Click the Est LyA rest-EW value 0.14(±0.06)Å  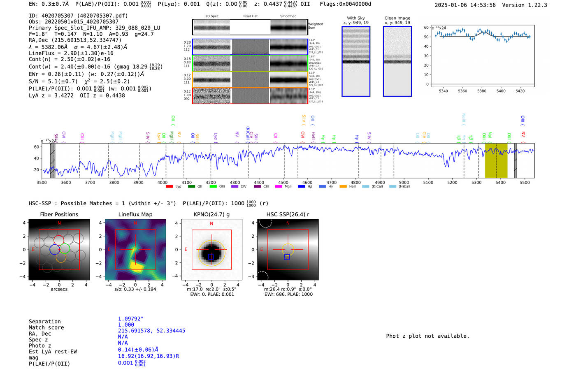point(138,350)
